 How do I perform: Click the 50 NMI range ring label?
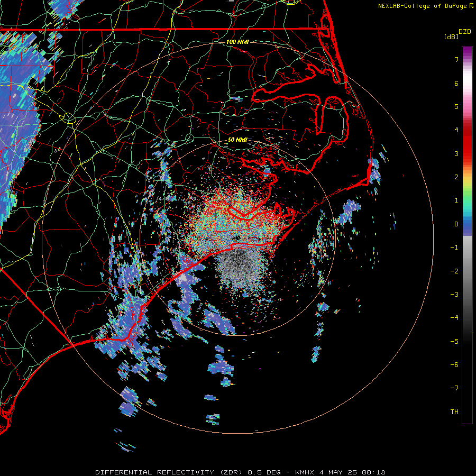(x=237, y=140)
